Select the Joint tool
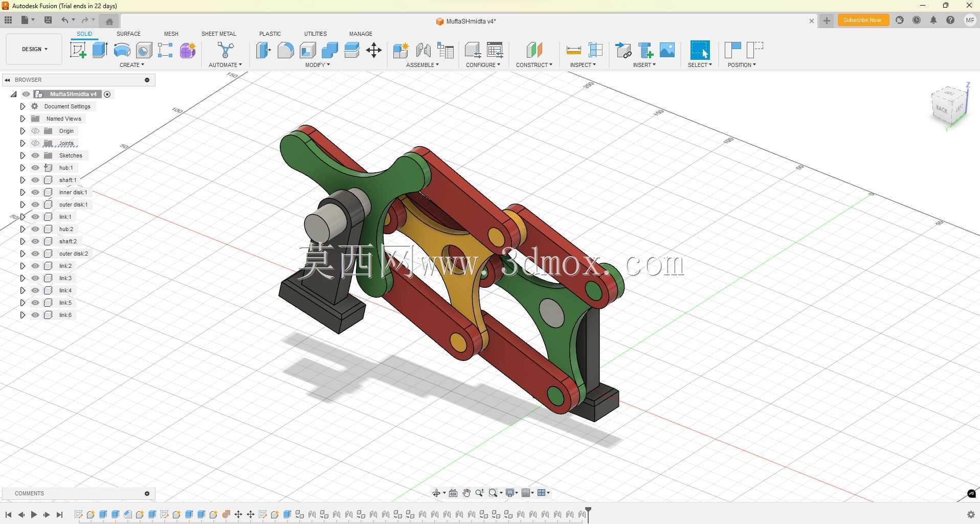 pos(423,50)
